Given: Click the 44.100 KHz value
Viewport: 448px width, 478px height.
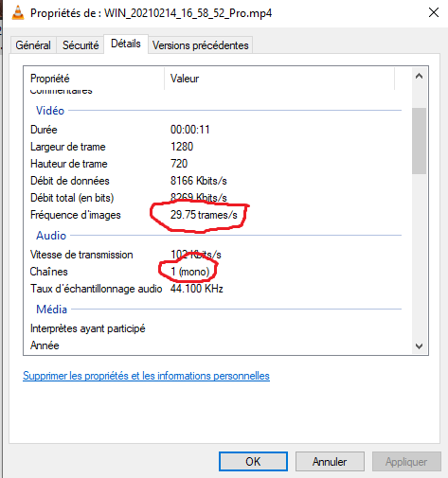Looking at the screenshot, I should [197, 289].
